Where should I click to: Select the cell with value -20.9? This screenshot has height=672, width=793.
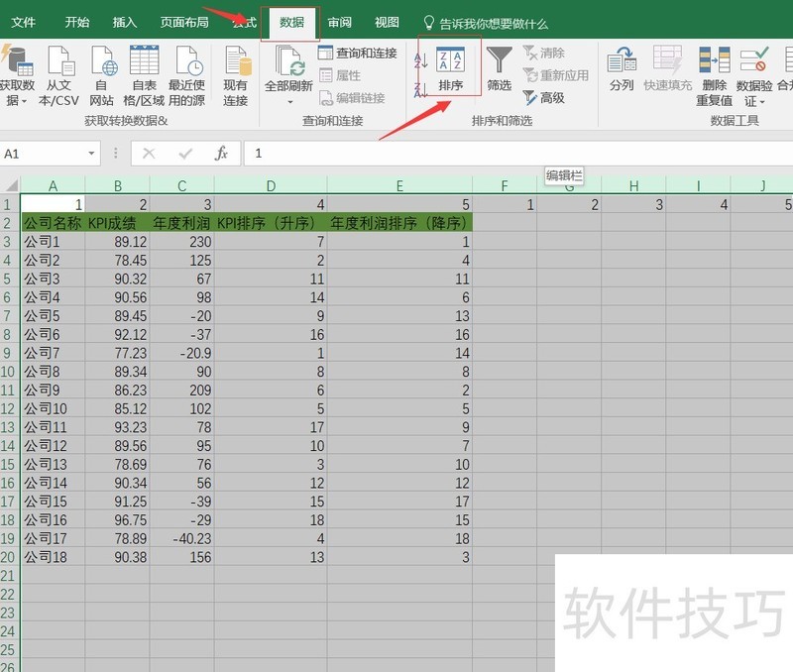(x=182, y=353)
